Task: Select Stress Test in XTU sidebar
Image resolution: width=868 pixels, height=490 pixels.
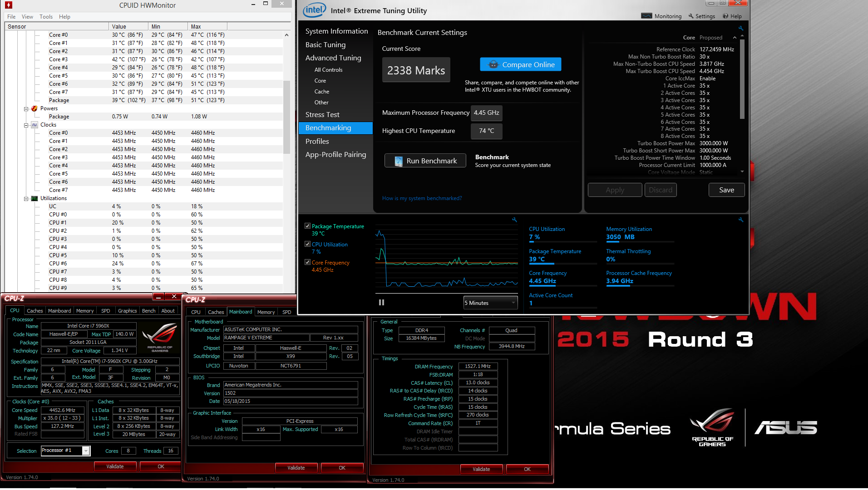Action: click(322, 115)
